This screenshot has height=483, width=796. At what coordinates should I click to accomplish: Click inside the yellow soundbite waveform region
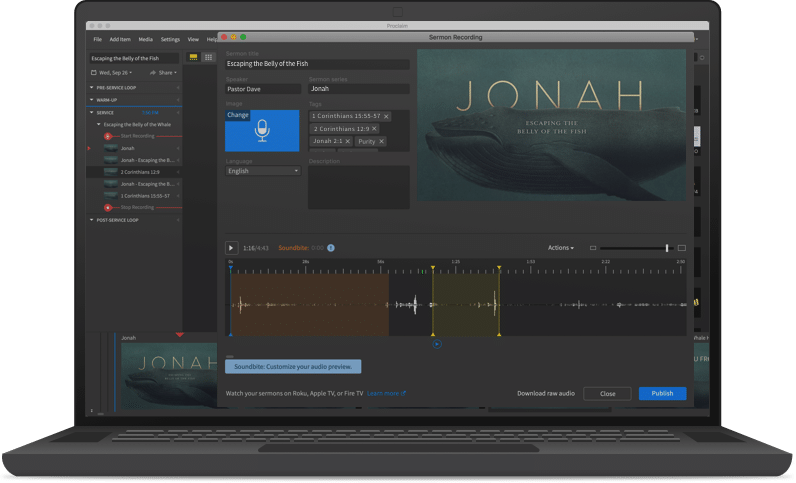pos(466,305)
